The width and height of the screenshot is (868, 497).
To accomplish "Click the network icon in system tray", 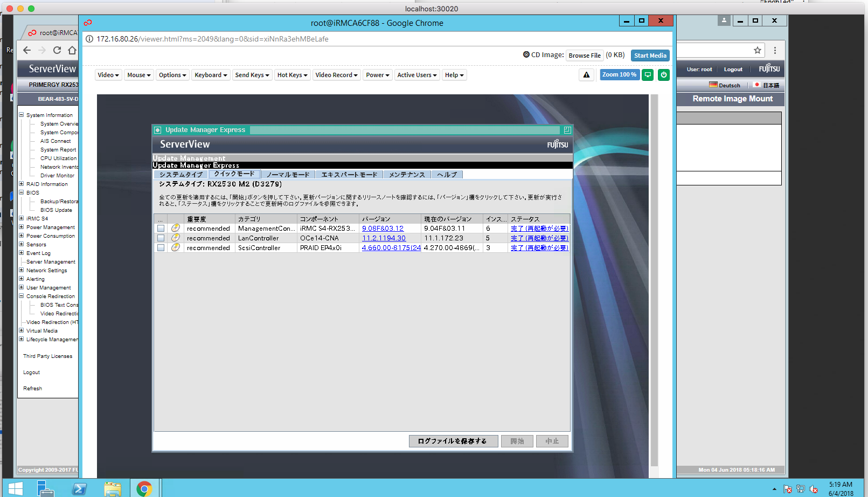I will pos(801,489).
